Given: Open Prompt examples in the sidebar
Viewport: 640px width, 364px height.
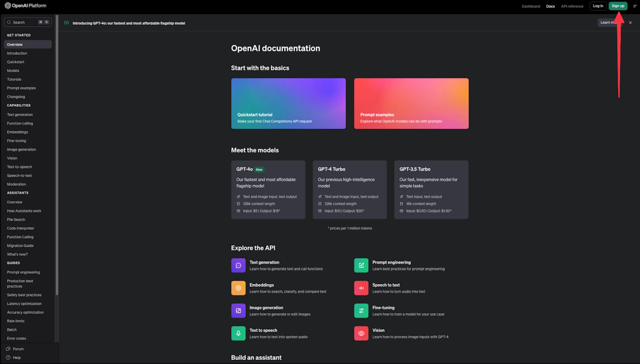Looking at the screenshot, I should coord(21,88).
